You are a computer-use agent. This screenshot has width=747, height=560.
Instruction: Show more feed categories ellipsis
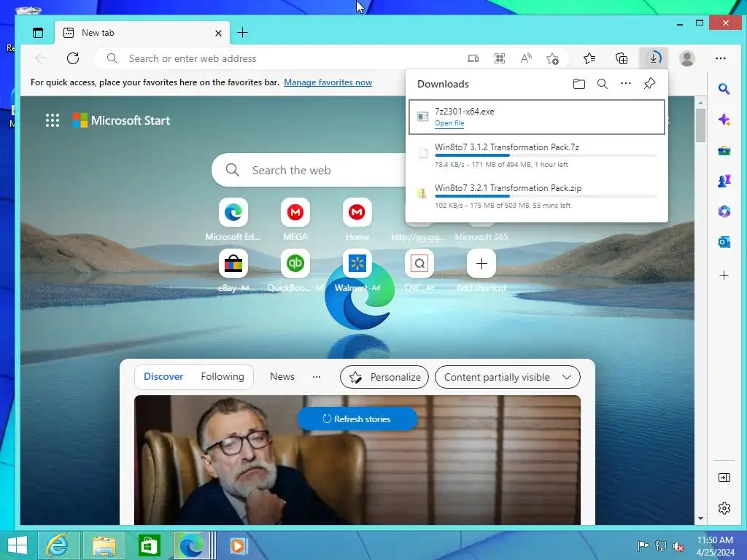(317, 377)
